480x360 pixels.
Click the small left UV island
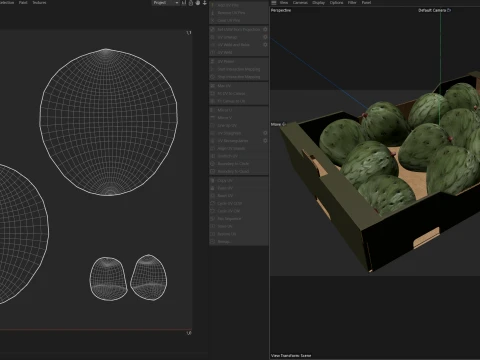[x=108, y=279]
